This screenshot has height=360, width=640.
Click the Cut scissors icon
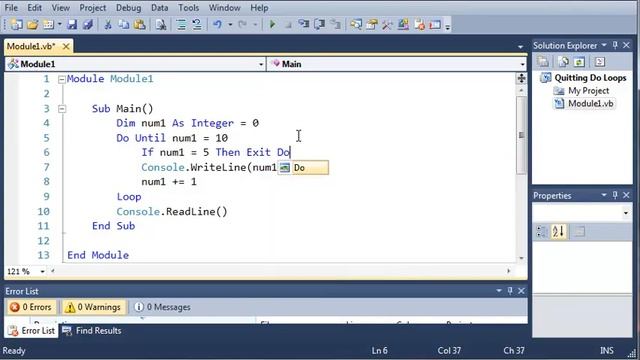[108, 25]
